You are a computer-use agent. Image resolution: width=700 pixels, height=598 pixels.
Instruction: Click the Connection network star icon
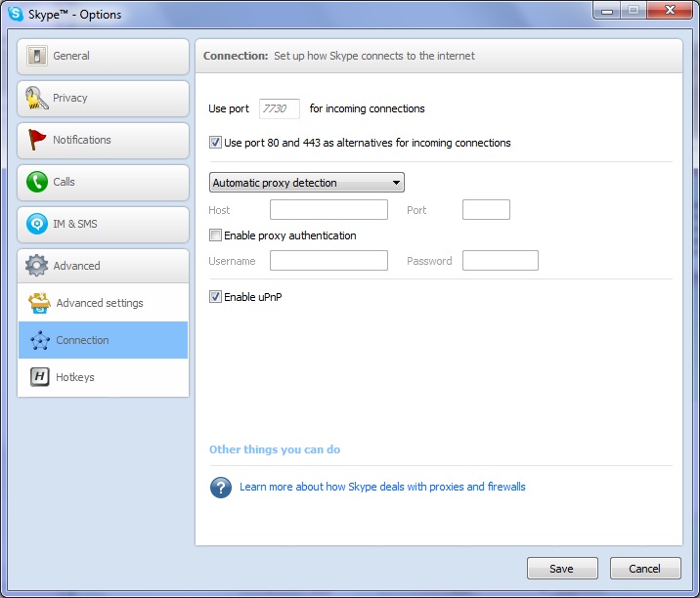point(40,340)
